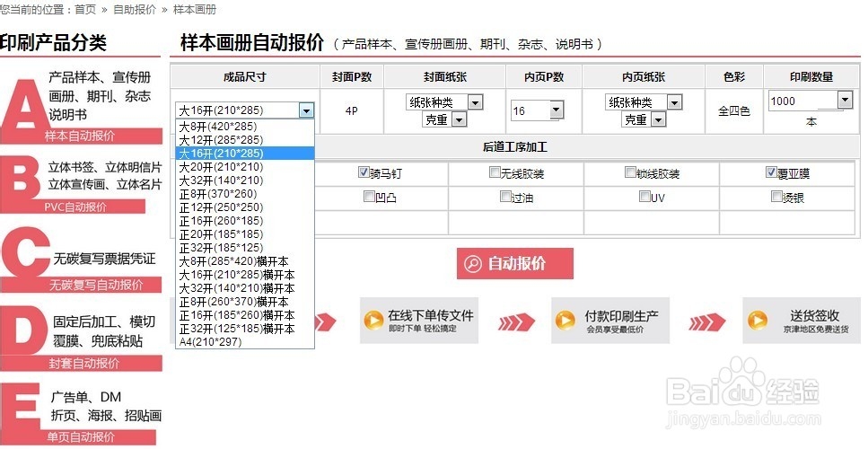Viewport: 868px width, 449px height.
Task: Click the play icon beside 送货签收
Action: (x=757, y=320)
